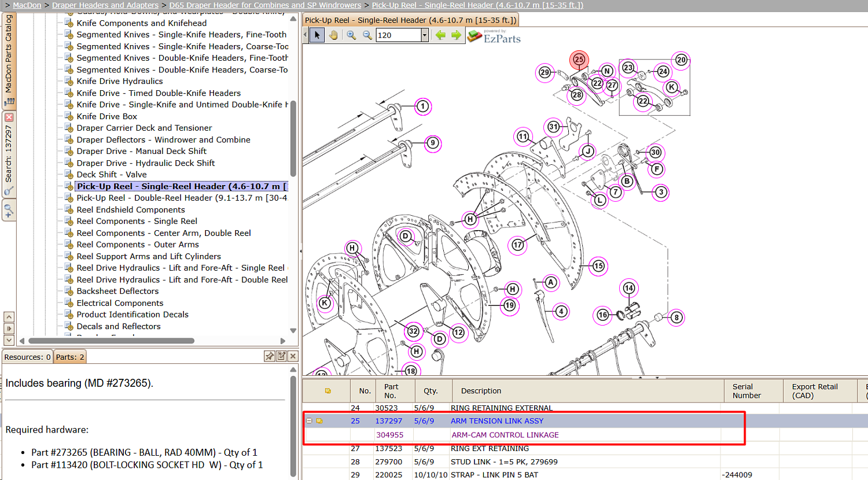Click callout 9 in the diagram

pos(432,143)
